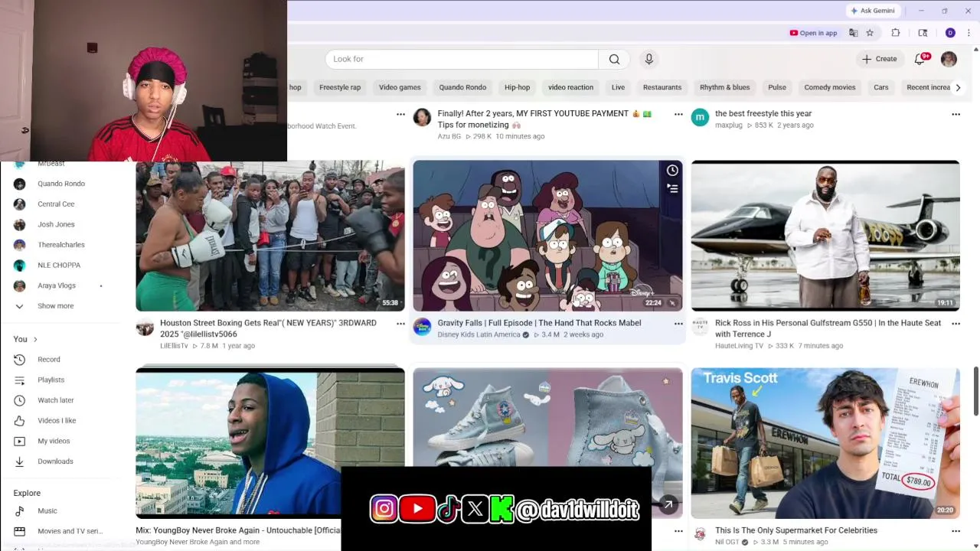Open Houston Street Boxing video thumbnail
Image resolution: width=980 pixels, height=551 pixels.
click(x=270, y=236)
